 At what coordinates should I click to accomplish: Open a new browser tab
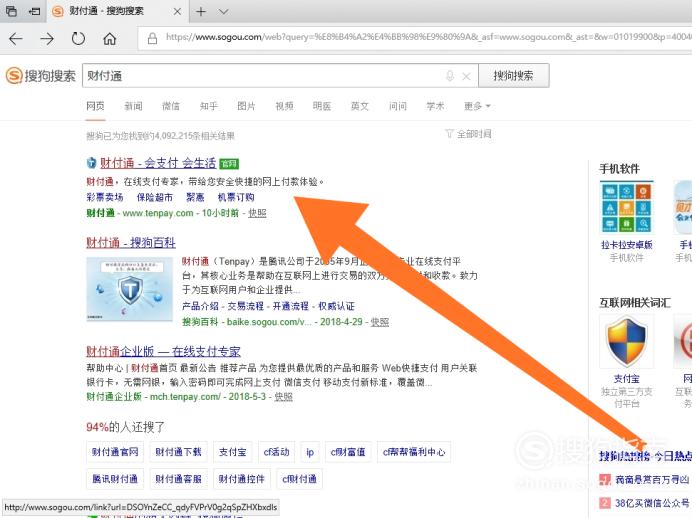(201, 11)
